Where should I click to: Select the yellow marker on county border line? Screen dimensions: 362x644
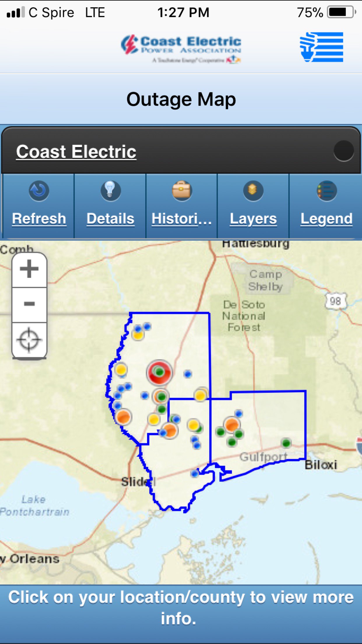pos(201,395)
